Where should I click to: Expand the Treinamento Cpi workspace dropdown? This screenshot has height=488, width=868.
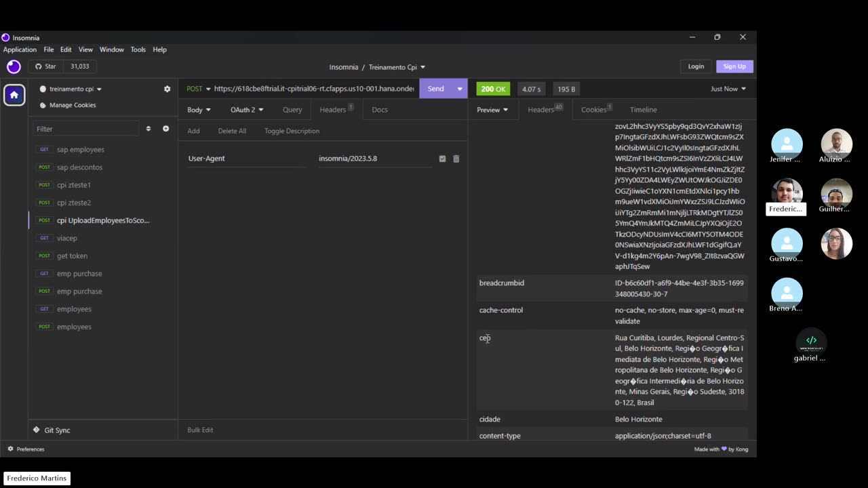[x=397, y=67]
